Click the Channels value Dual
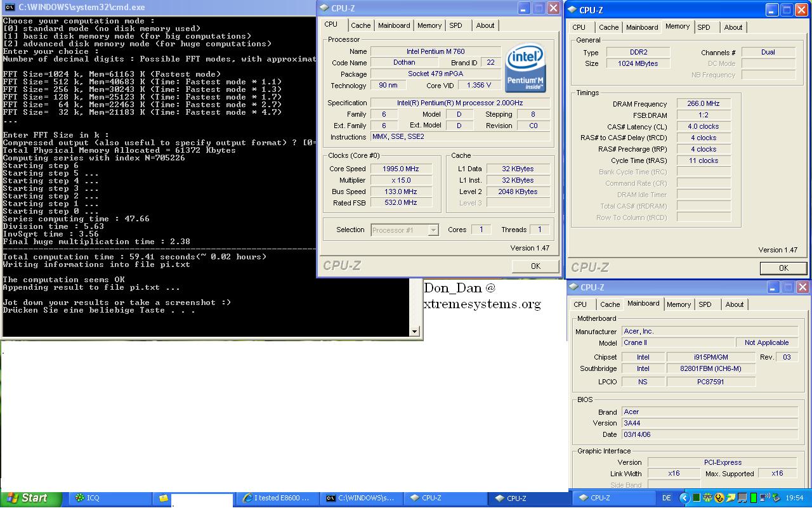The image size is (812, 520). pyautogui.click(x=768, y=52)
